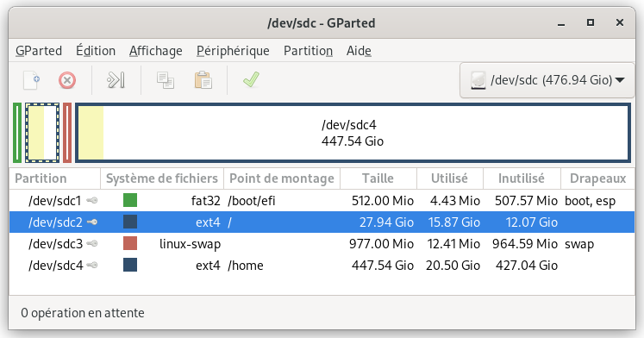
Task: Click the green Apply operations checkmark
Action: click(251, 79)
